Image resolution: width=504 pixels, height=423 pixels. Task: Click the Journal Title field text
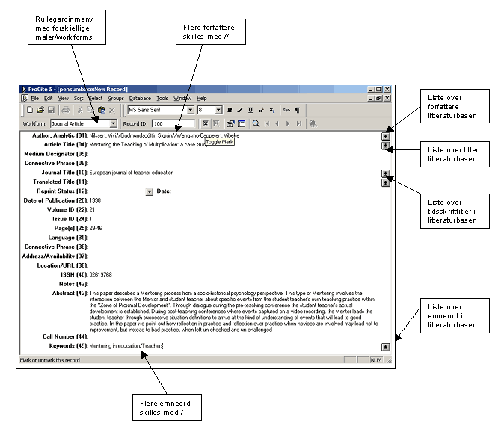(132, 173)
